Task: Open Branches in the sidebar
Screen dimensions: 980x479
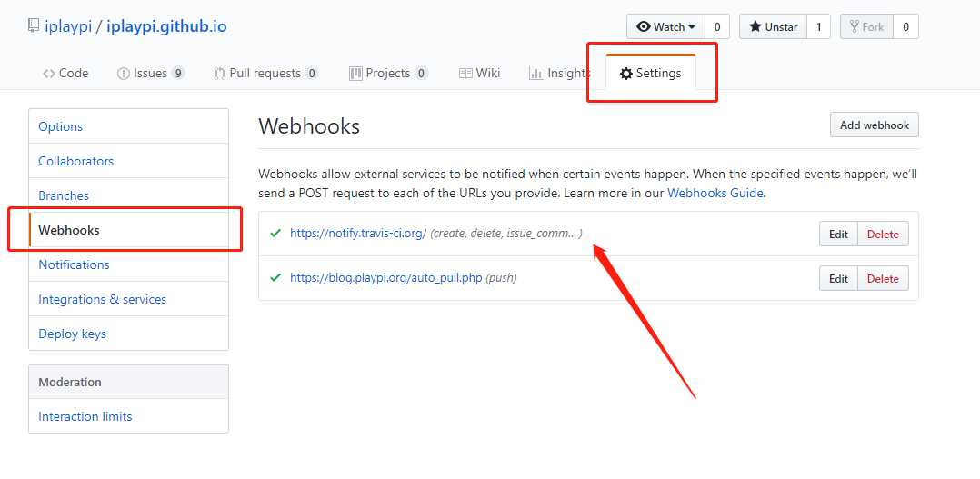Action: 129,195
